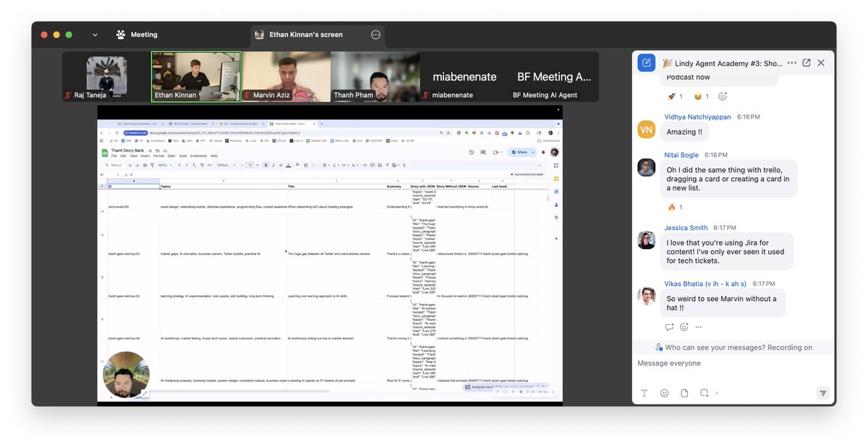Add reaction to the Podcast now message
This screenshot has width=868, height=448.
pos(722,96)
